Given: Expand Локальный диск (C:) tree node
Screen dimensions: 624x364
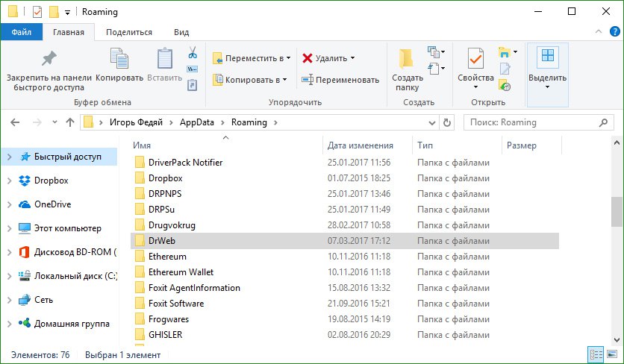Looking at the screenshot, I should pos(10,276).
